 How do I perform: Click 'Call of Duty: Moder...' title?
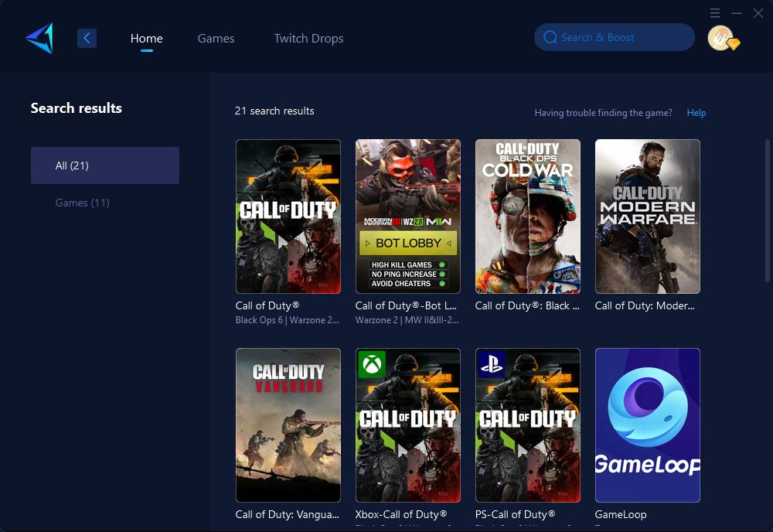(645, 305)
